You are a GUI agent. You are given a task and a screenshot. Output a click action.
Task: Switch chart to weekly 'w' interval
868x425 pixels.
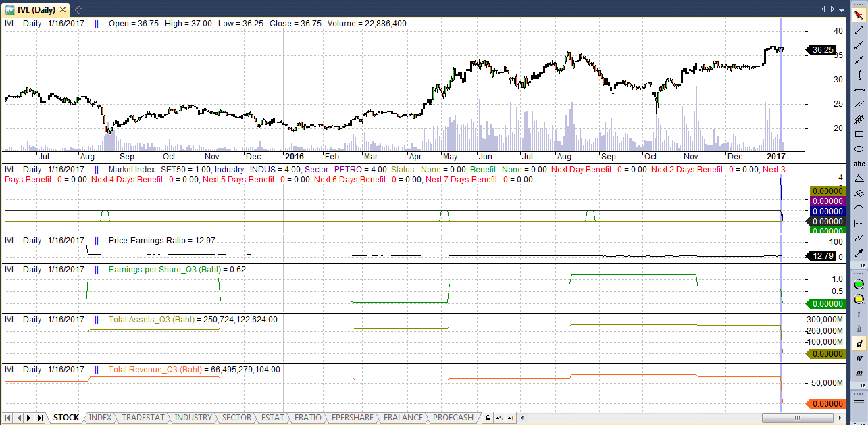coord(859,359)
